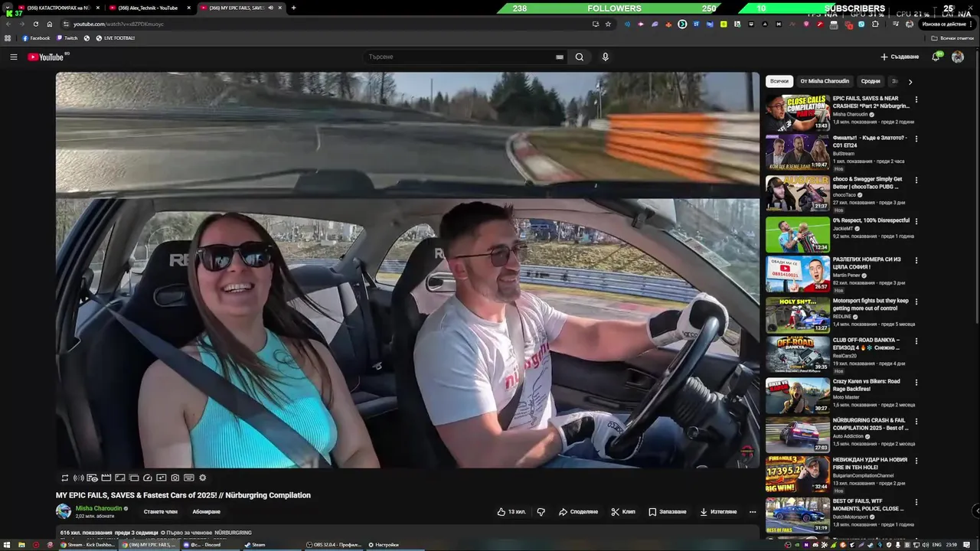The height and width of the screenshot is (551, 980).
Task: Download the video with Изтегляне
Action: [718, 511]
